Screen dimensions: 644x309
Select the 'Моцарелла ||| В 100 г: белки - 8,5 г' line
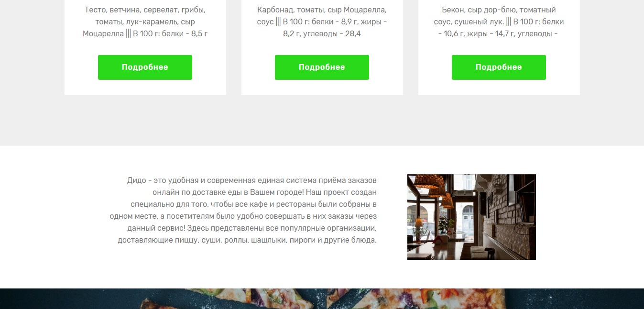tap(145, 34)
